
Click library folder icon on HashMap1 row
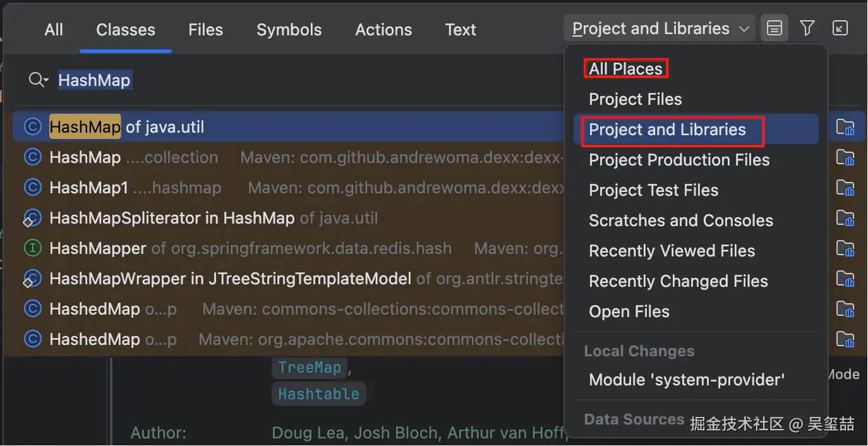(845, 188)
